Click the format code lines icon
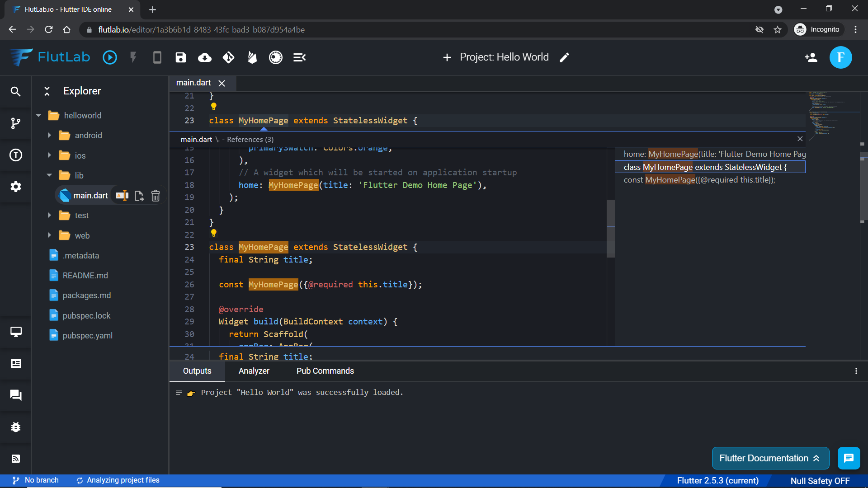The height and width of the screenshot is (488, 868). (299, 57)
